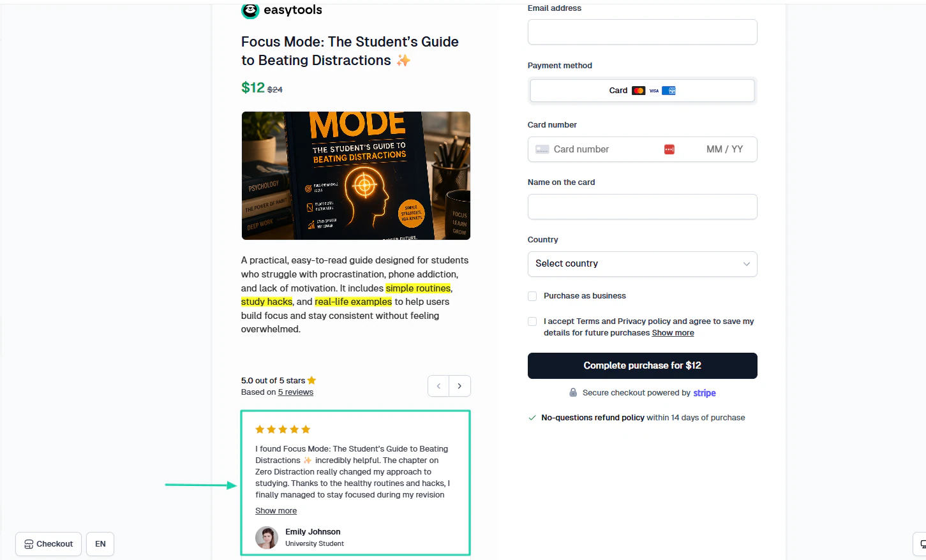
Task: Click the highlighted 'study hacks' text
Action: click(x=267, y=302)
